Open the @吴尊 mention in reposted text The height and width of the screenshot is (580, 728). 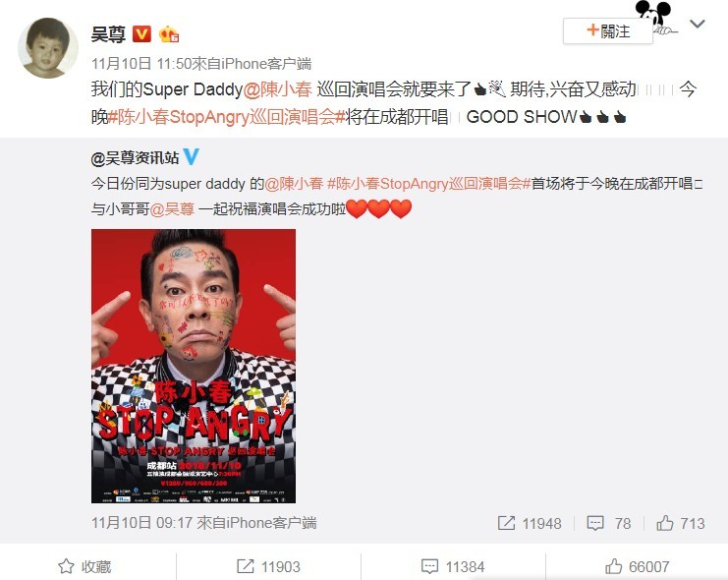172,209
